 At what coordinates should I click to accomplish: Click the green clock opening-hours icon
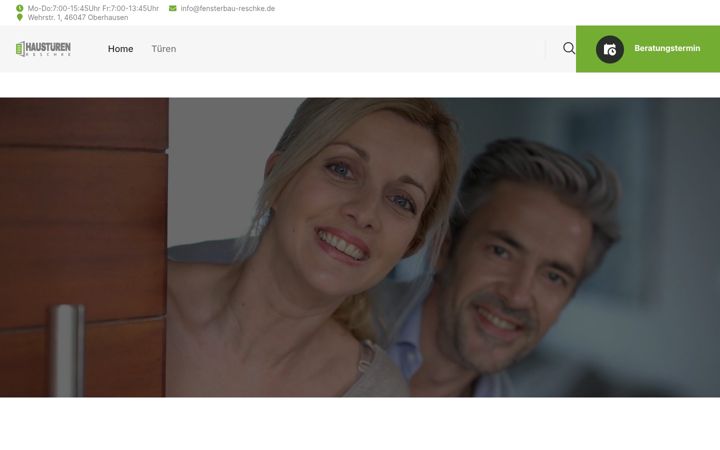click(19, 8)
